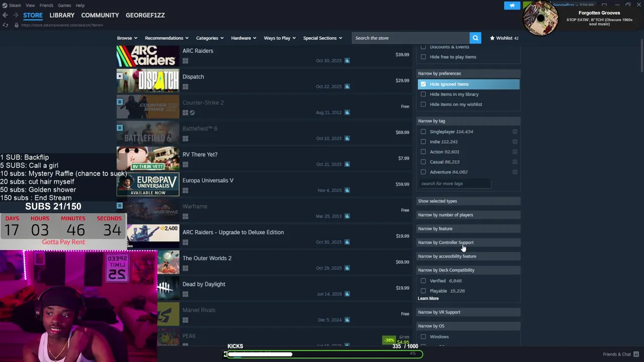Check Windows under Narrow by OS

tap(423, 336)
